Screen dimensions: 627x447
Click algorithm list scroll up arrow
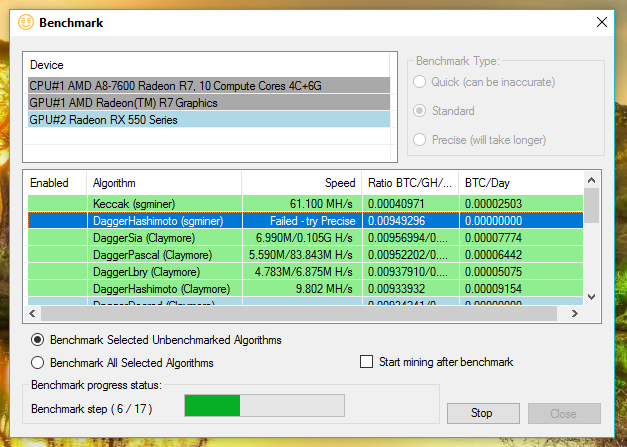point(591,180)
